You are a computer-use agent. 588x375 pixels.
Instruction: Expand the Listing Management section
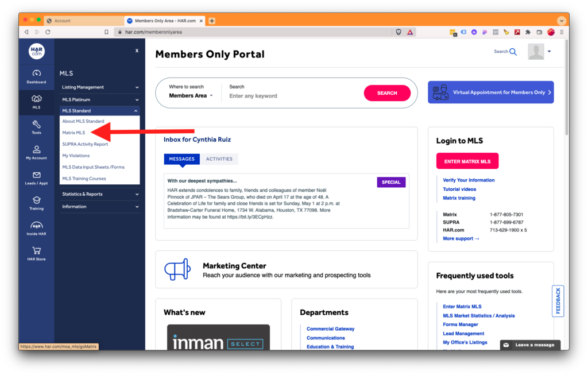coord(99,87)
